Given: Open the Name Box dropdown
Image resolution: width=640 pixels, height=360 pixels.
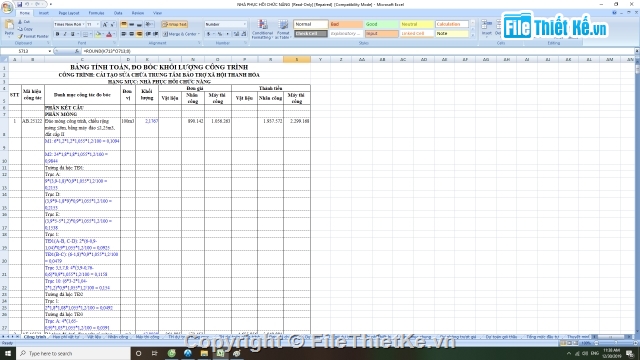Looking at the screenshot, I should click(50, 51).
